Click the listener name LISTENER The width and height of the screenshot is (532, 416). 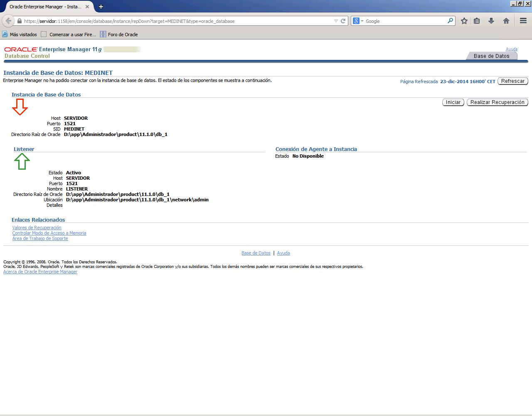(x=77, y=189)
